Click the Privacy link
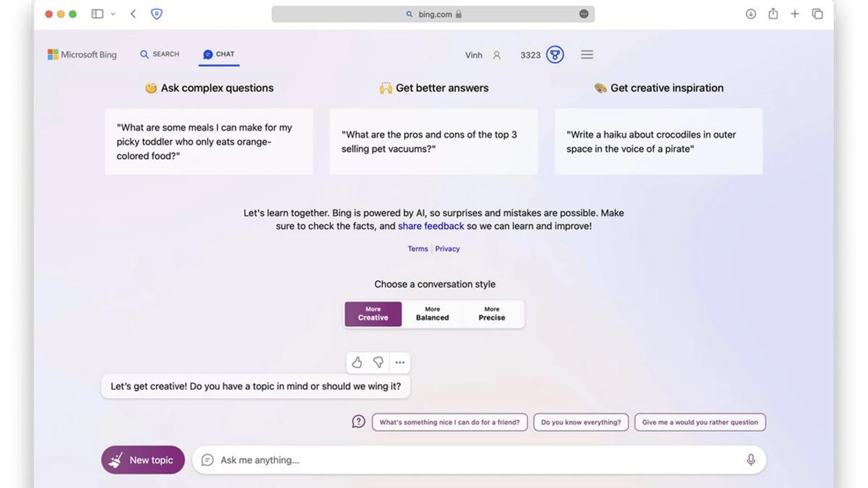868x488 pixels. pyautogui.click(x=448, y=249)
